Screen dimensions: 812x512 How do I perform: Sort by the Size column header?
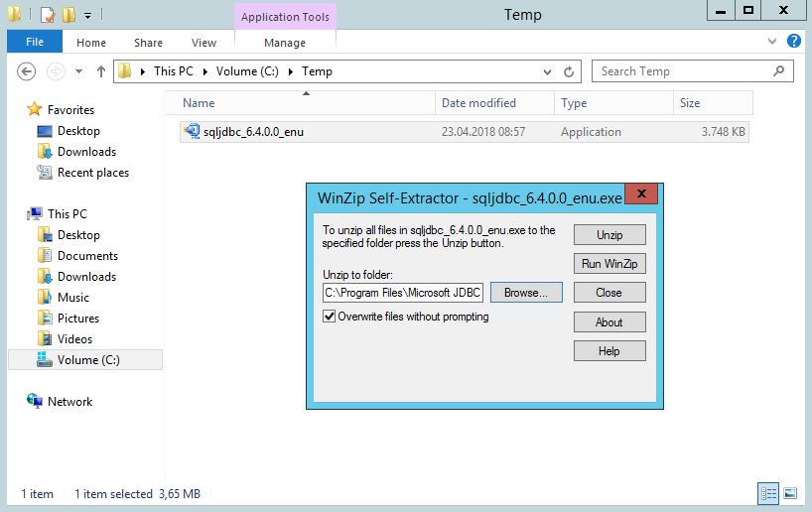point(713,103)
